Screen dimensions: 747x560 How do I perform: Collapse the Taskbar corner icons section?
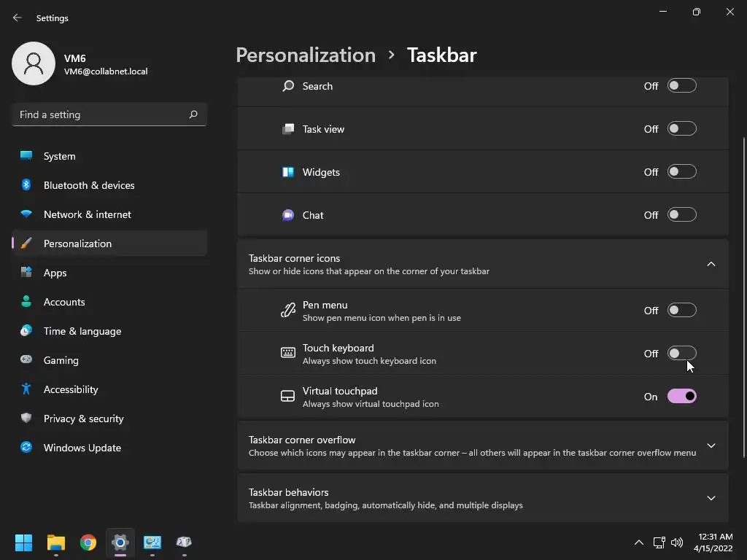tap(711, 264)
